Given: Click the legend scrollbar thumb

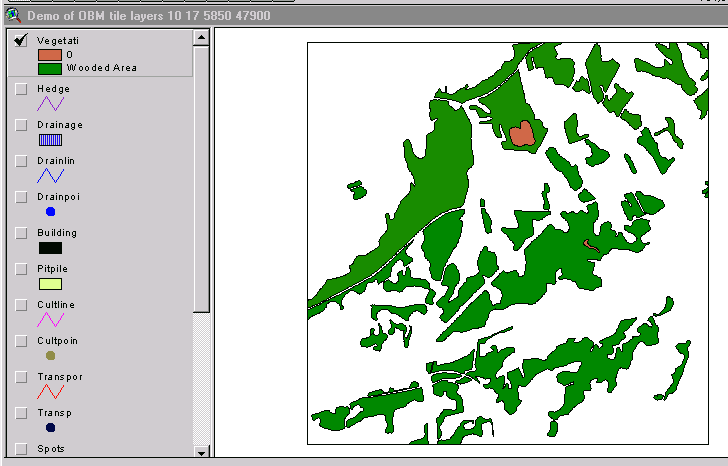Looking at the screenshot, I should click(201, 179).
